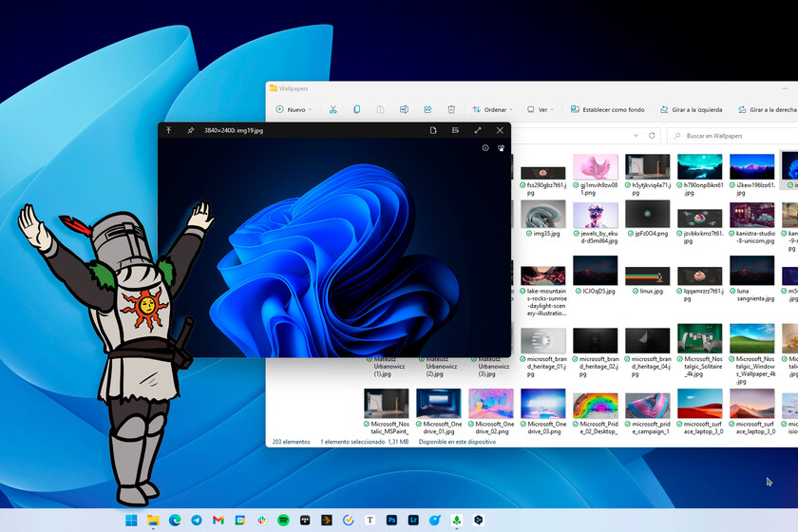The width and height of the screenshot is (798, 532).
Task: Click the Copy icon in Explorer toolbar
Action: click(357, 109)
